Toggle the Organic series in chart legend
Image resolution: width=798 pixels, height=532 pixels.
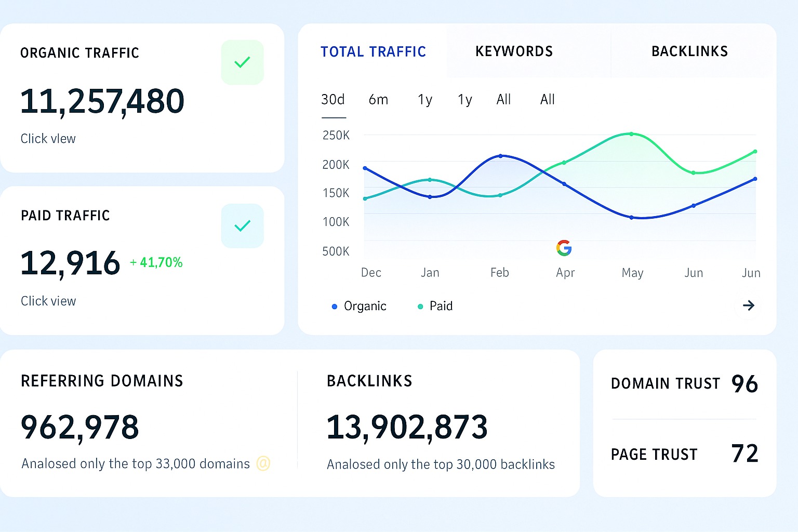click(359, 307)
